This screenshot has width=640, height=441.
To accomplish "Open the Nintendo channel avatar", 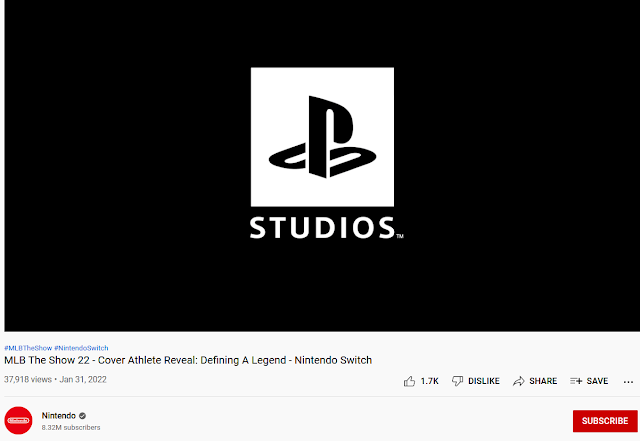I will [18, 420].
